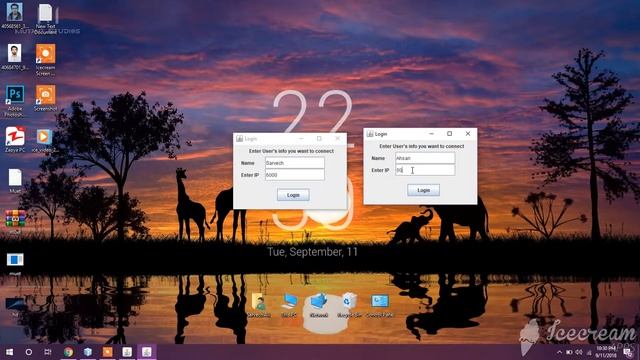Select the 40568561 photo file on desktop
The height and width of the screenshot is (360, 640).
[x=15, y=16]
